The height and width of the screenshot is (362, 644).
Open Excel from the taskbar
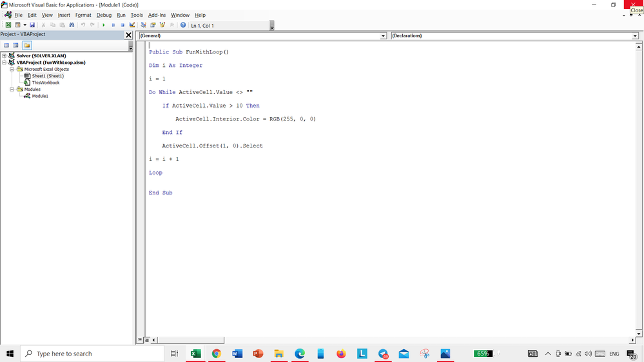195,354
